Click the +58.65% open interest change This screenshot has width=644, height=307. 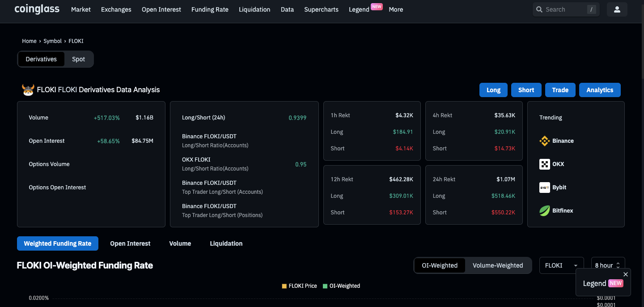[109, 141]
